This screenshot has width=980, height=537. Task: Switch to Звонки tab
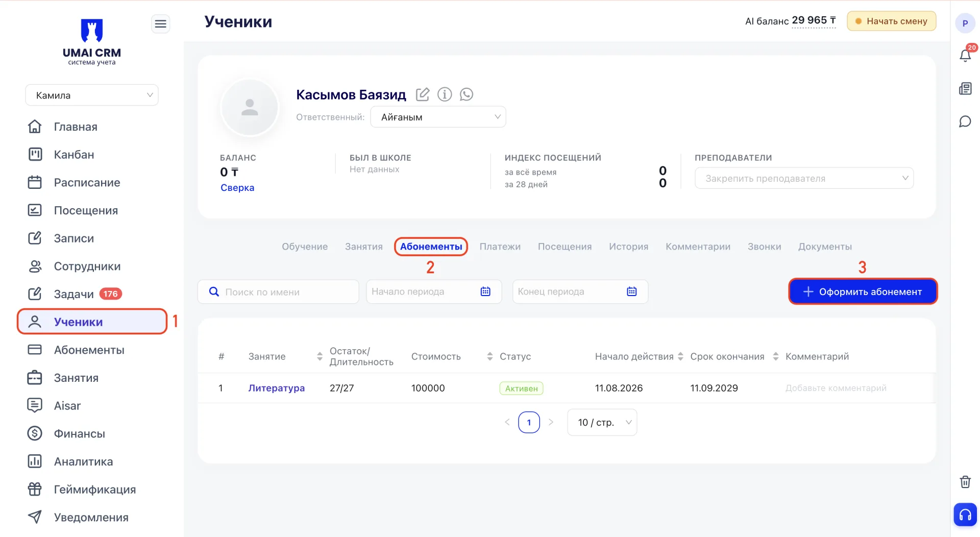[765, 247]
